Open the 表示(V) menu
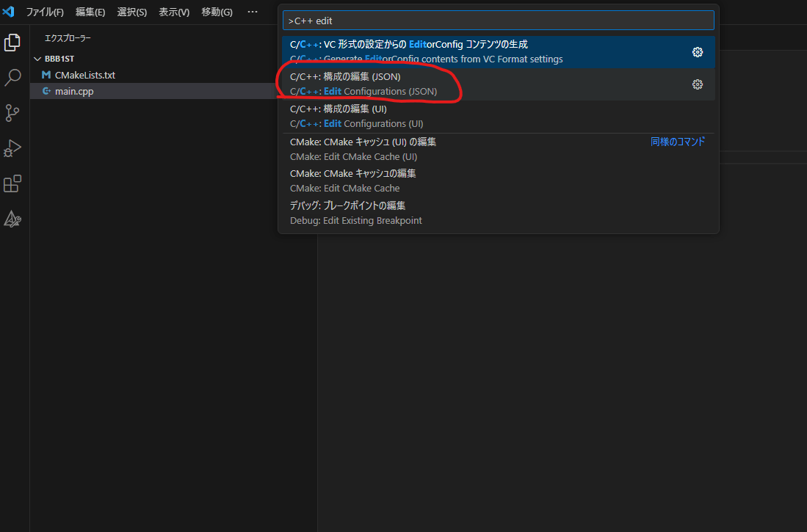This screenshot has width=807, height=532. [x=174, y=12]
